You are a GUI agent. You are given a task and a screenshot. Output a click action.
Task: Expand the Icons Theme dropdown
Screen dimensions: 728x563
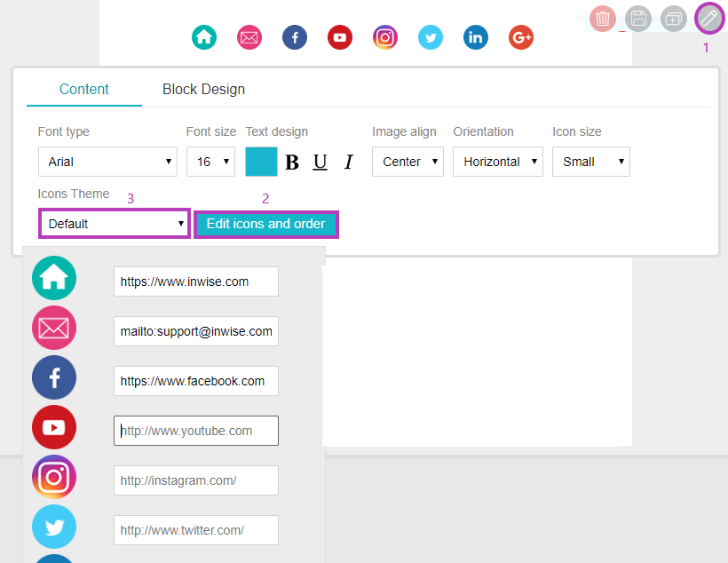[x=114, y=223]
